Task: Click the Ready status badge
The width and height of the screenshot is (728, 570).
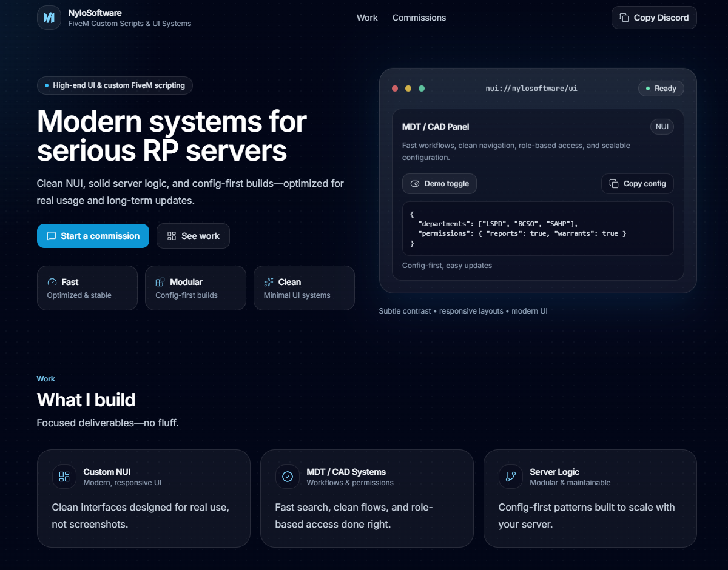Action: click(x=661, y=89)
